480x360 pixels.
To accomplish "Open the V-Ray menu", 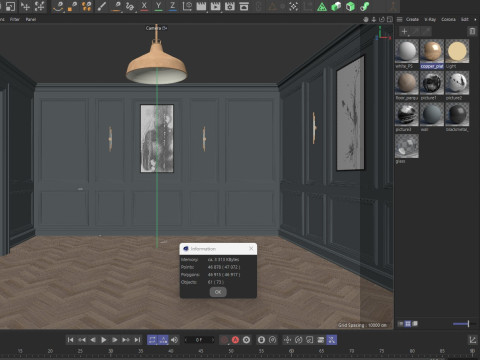I will [430, 19].
